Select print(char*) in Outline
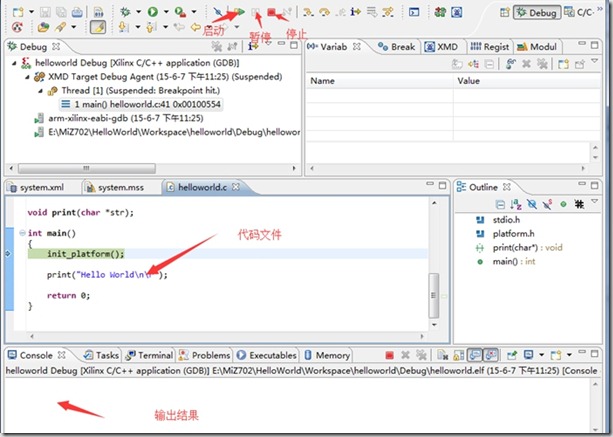 (519, 247)
